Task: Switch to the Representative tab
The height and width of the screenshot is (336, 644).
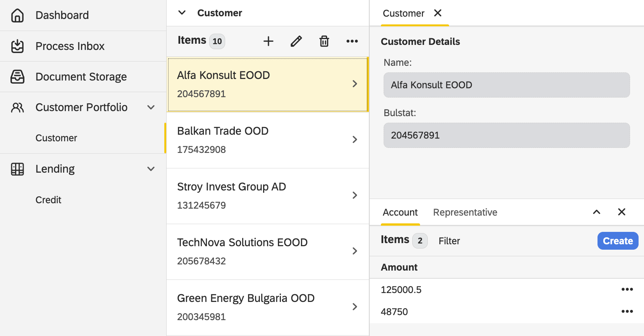Action: click(x=465, y=213)
